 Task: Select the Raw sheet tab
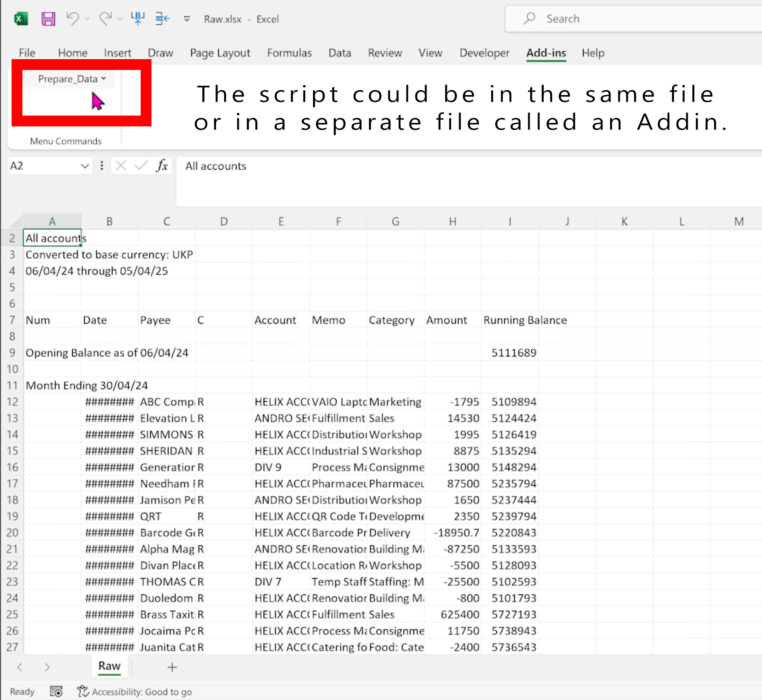click(109, 666)
